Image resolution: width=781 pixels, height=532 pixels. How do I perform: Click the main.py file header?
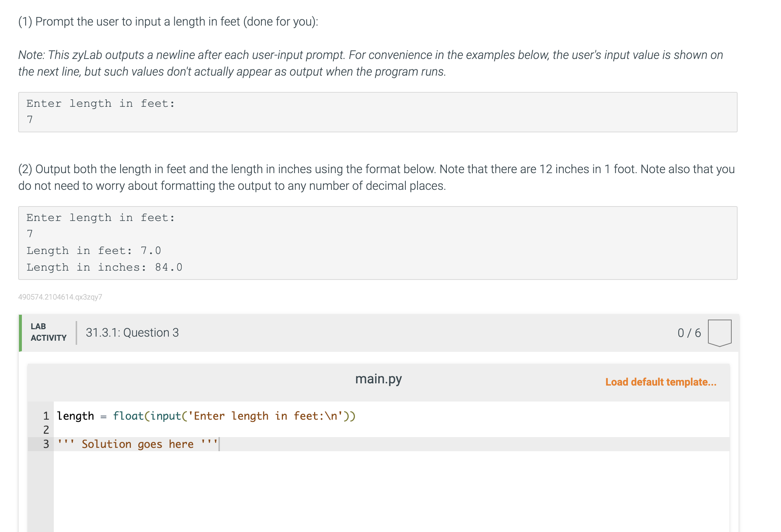[378, 378]
